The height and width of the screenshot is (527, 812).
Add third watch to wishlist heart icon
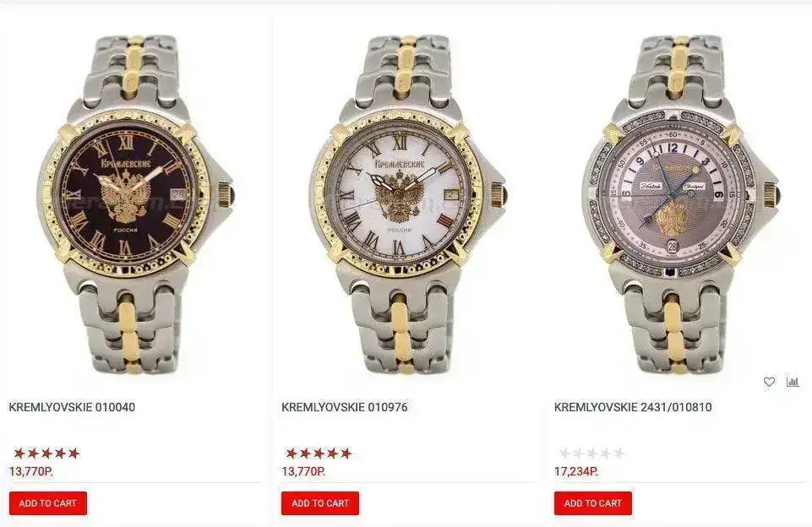pos(769,382)
